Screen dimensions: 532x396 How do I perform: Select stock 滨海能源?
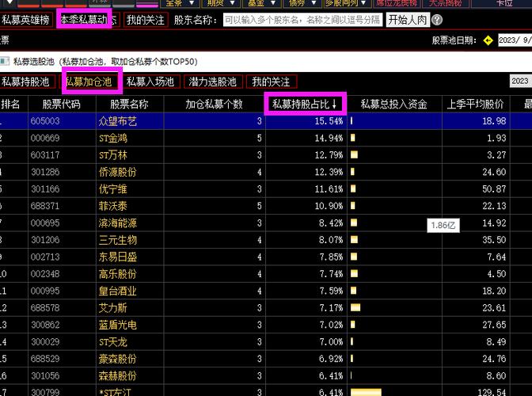[x=118, y=223]
